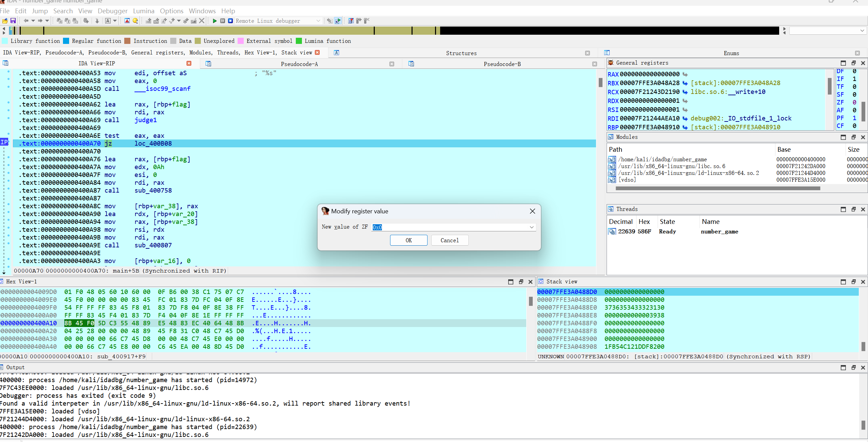This screenshot has height=442, width=868.
Task: Open dropdown arrow left of the star icon
Action: pyautogui.click(x=179, y=21)
